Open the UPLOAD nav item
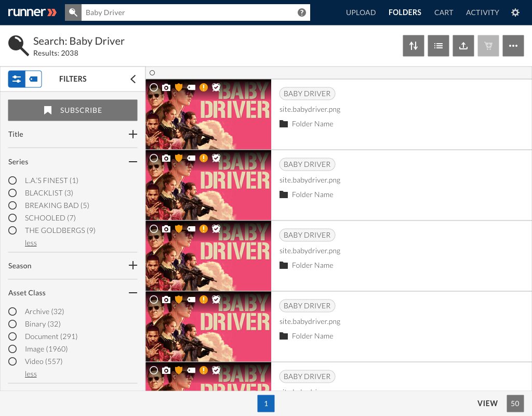This screenshot has width=532, height=416. click(361, 12)
